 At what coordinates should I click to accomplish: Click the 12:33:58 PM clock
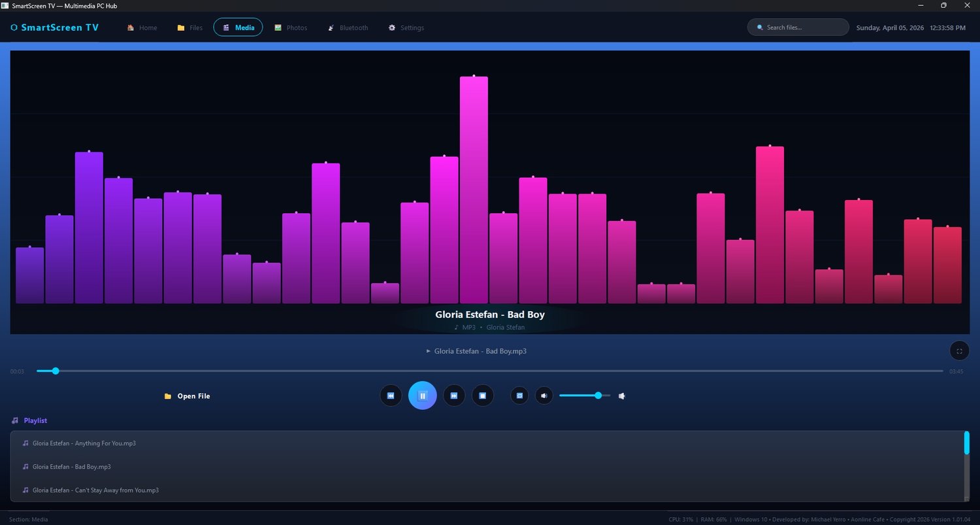(x=948, y=28)
